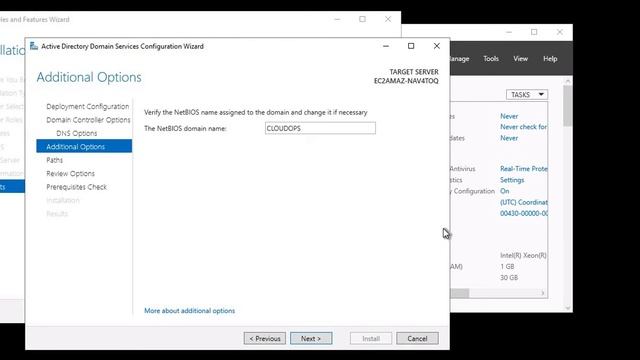The width and height of the screenshot is (640, 360).
Task: Open Domain Controller Options step
Action: point(88,120)
